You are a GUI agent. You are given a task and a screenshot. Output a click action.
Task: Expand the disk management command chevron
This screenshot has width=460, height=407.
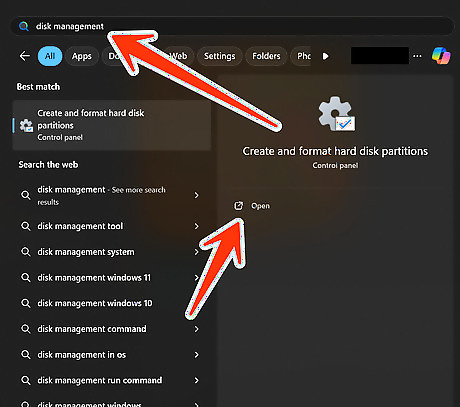[197, 329]
